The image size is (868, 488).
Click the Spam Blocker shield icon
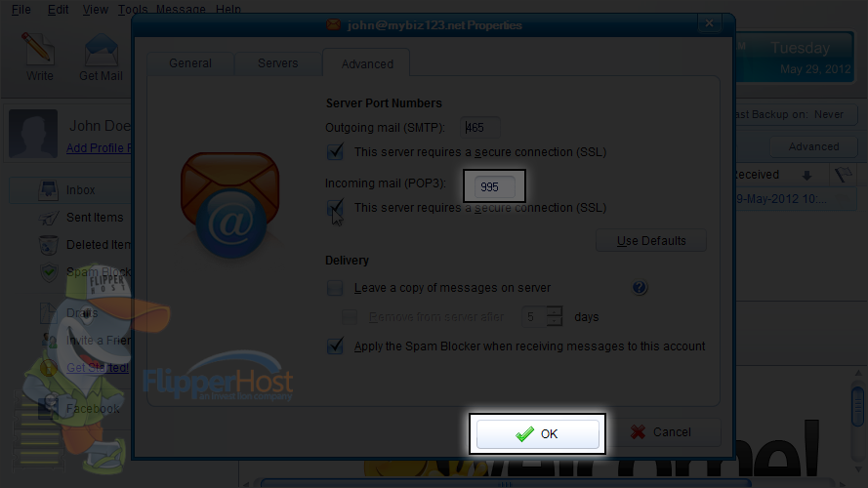[x=49, y=271]
